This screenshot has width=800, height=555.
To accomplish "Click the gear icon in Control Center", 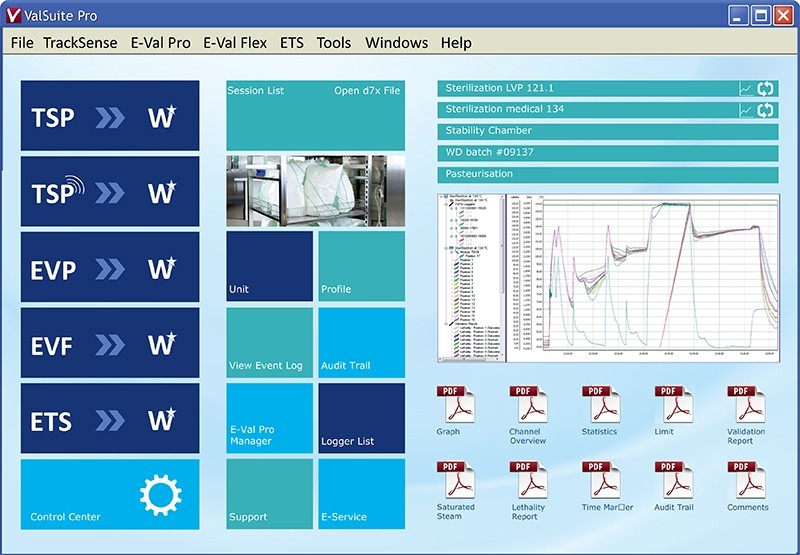I will coord(161,495).
